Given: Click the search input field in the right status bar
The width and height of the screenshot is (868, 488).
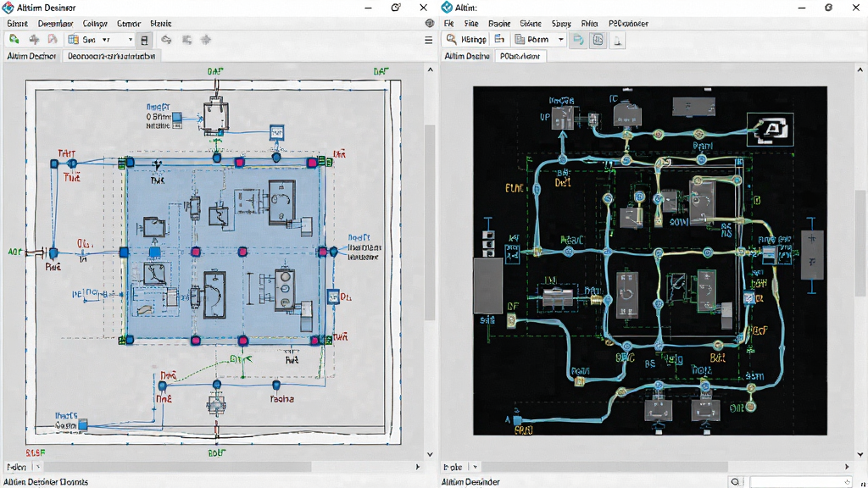Looking at the screenshot, I should tap(800, 482).
